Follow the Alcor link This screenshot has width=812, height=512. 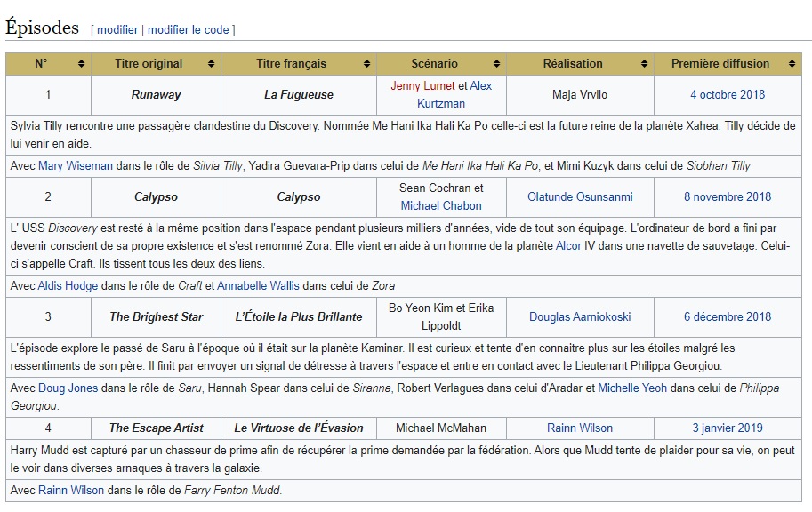[568, 246]
